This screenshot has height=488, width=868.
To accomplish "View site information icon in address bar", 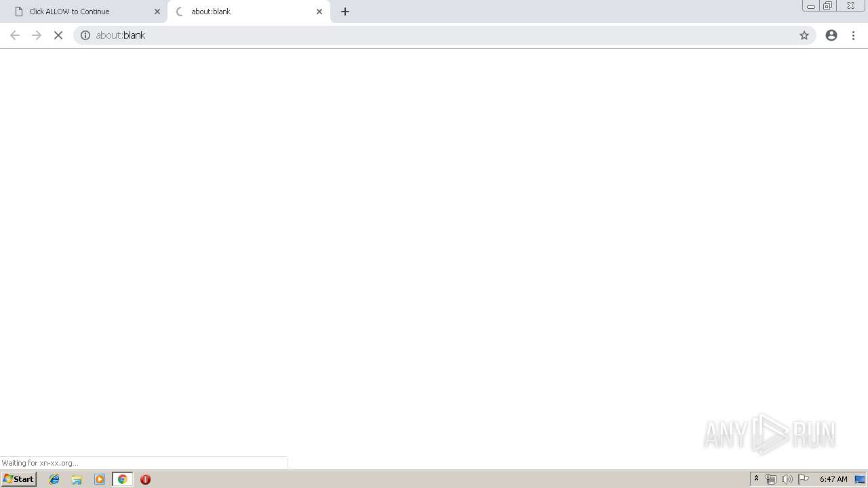I will click(x=85, y=35).
